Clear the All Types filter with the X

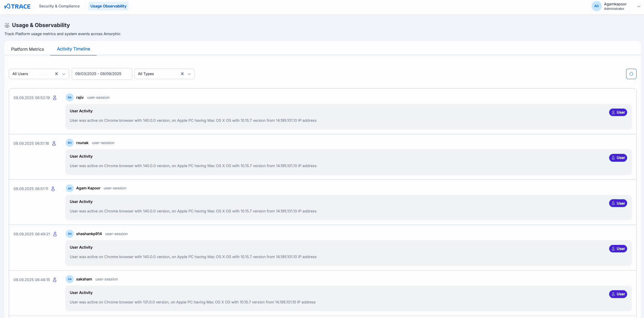tap(182, 74)
